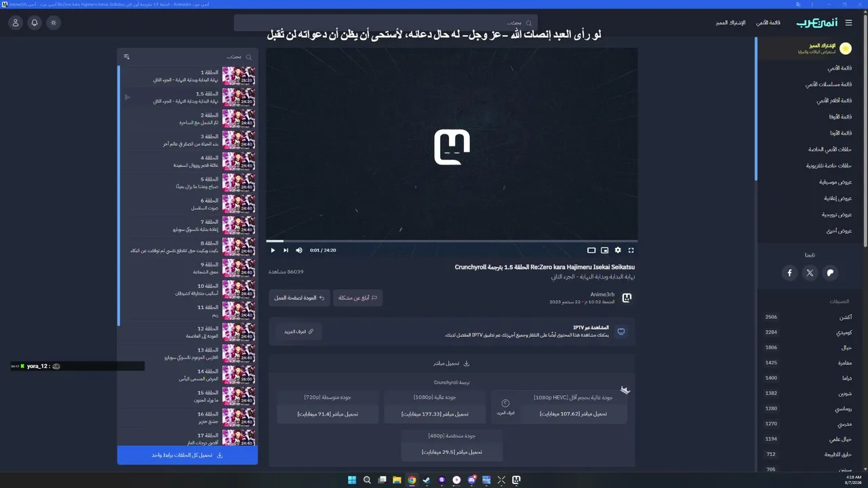
Task: Open the premium subscription star banner
Action: pyautogui.click(x=811, y=48)
